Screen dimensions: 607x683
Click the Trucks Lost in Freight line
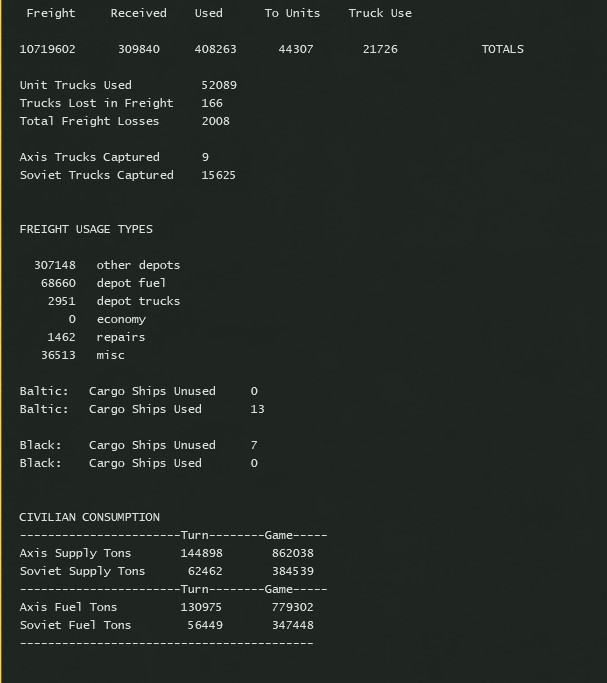tap(121, 103)
